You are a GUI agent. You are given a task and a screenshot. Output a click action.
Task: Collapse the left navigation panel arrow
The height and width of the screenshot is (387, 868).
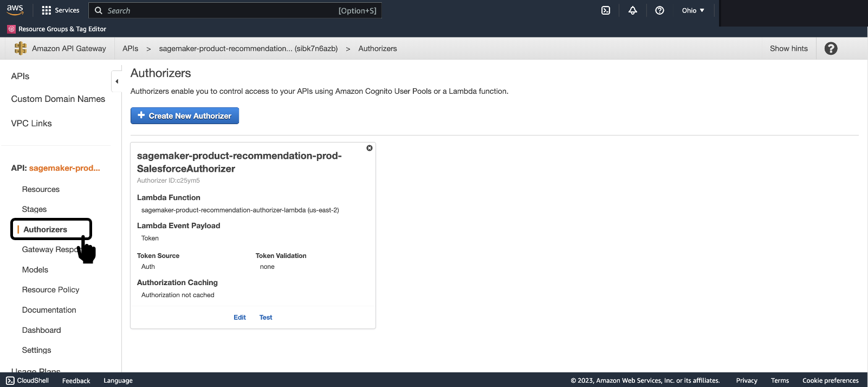116,81
